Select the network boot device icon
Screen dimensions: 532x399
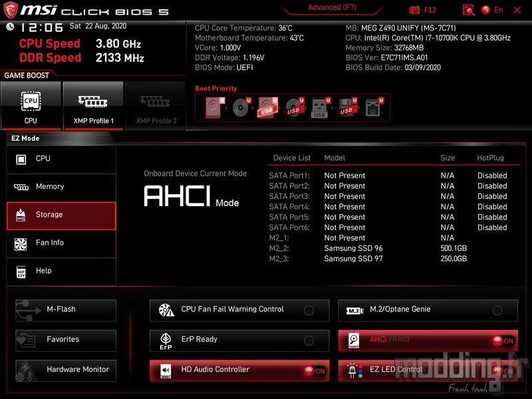coord(374,108)
